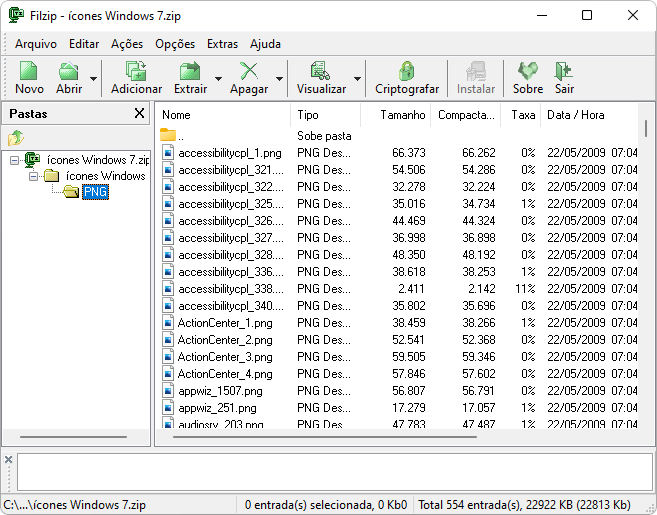Select the accessibilitycpl_321 file entry
657x515 pixels.
click(x=230, y=170)
